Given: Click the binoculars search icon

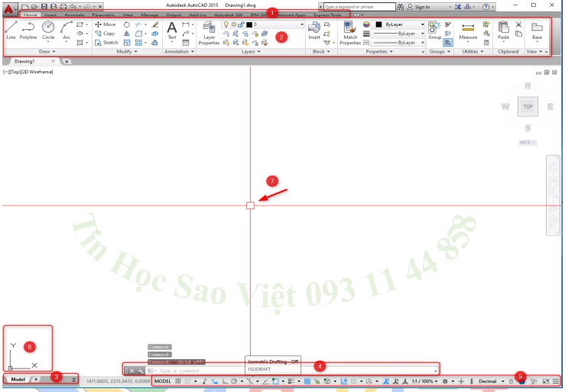Looking at the screenshot, I should coord(401,7).
